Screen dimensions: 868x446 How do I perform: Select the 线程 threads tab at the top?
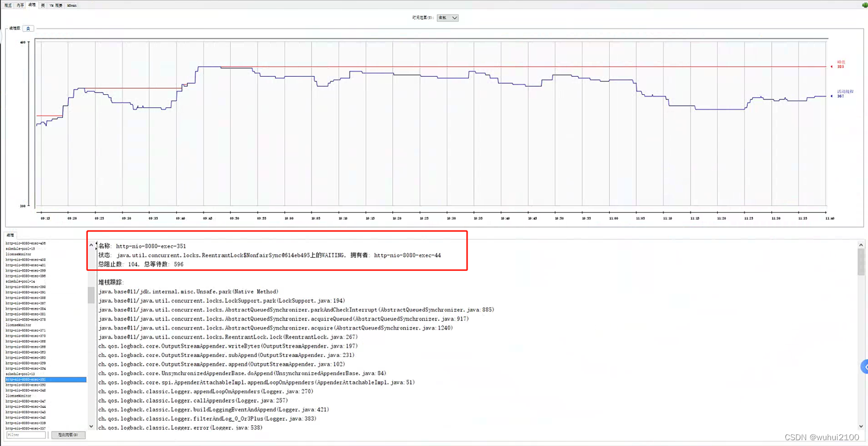pyautogui.click(x=32, y=5)
